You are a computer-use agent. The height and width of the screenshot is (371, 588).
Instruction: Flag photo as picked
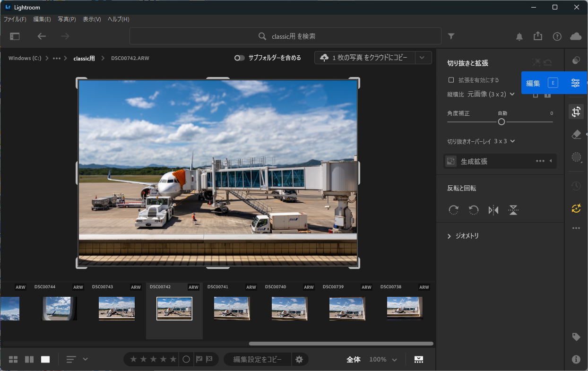[x=199, y=360]
